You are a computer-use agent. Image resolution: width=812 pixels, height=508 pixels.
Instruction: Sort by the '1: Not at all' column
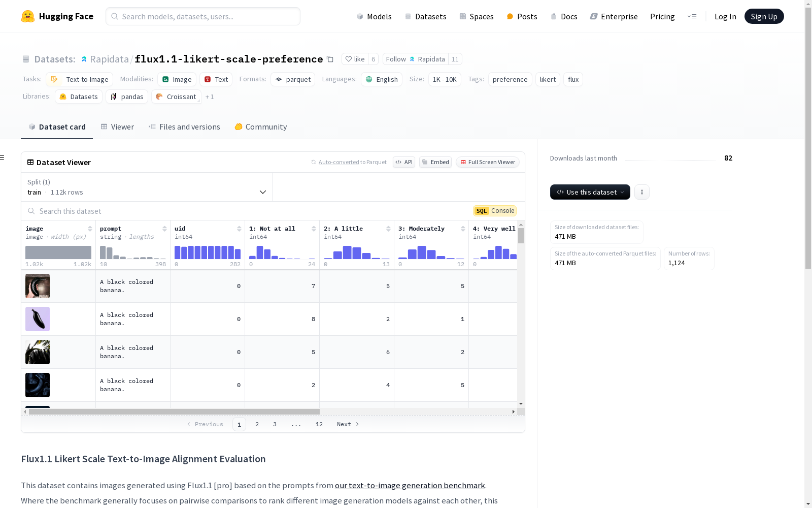[x=314, y=229]
